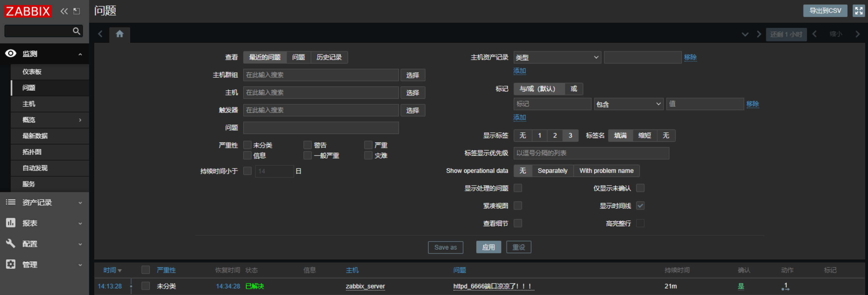Uncheck the 显示时间线 checkbox
The height and width of the screenshot is (295, 868).
click(x=640, y=205)
